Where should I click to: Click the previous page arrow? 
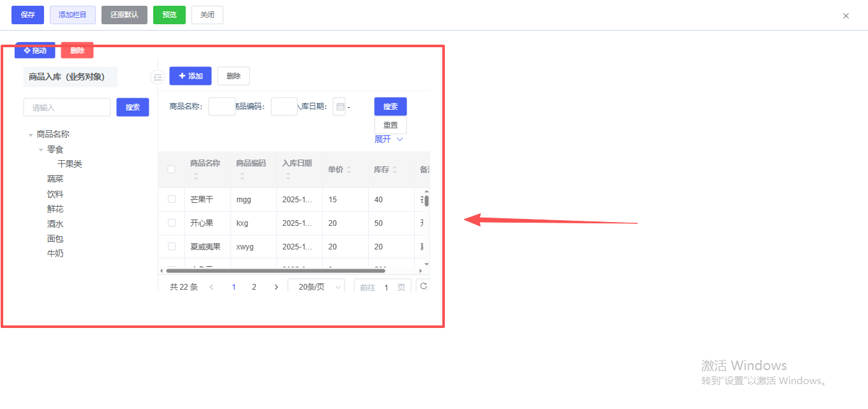point(211,287)
